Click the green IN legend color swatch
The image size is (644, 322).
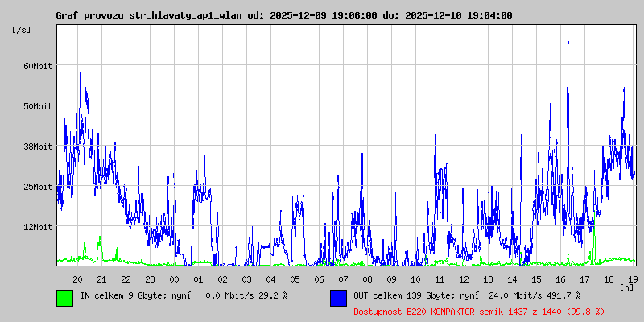[x=65, y=298]
